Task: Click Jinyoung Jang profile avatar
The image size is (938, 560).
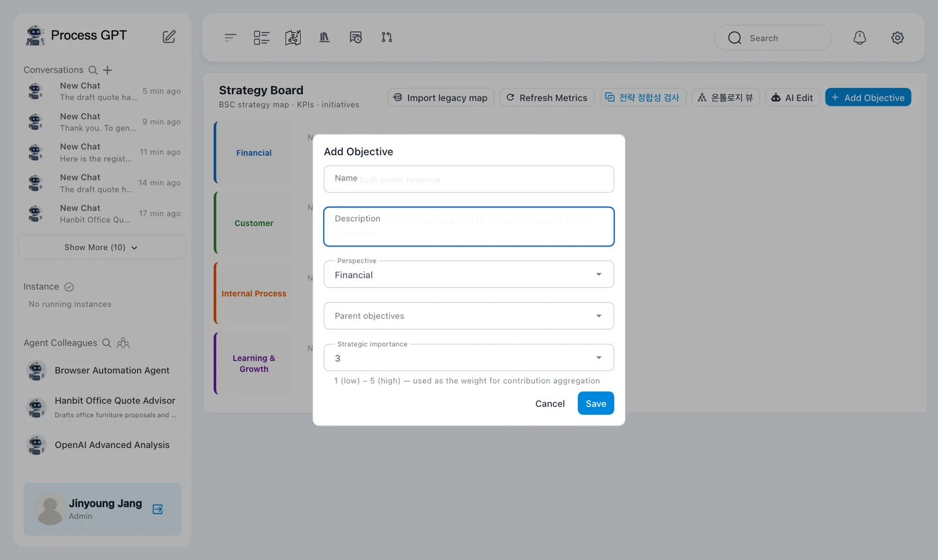Action: point(50,509)
